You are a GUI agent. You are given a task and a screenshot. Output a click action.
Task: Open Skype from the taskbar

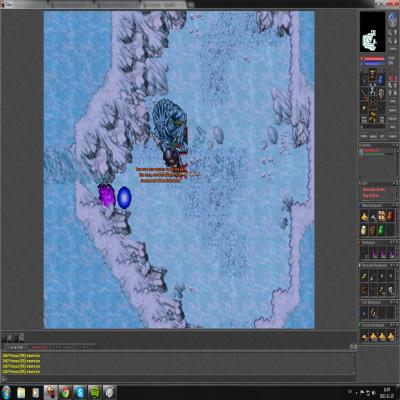click(x=80, y=393)
